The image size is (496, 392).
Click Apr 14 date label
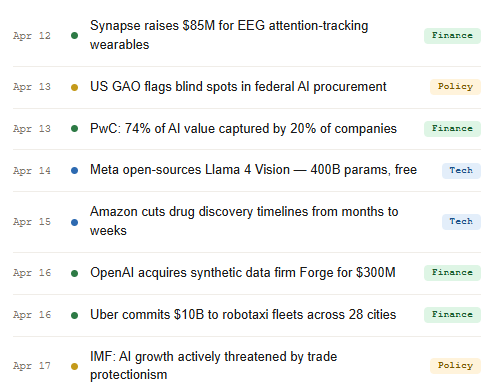pyautogui.click(x=32, y=171)
